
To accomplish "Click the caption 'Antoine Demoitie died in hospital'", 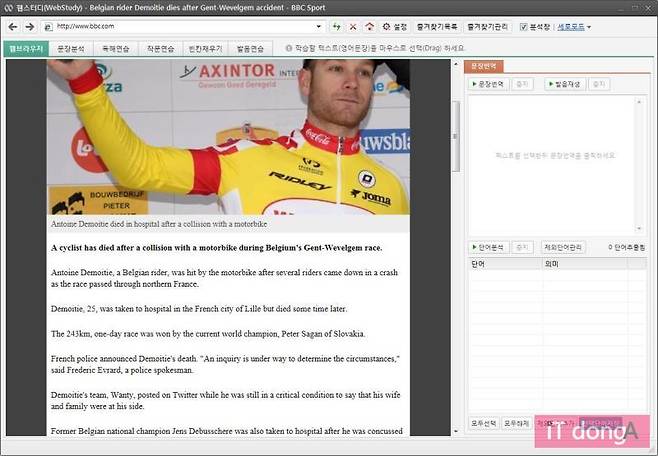I will click(159, 224).
